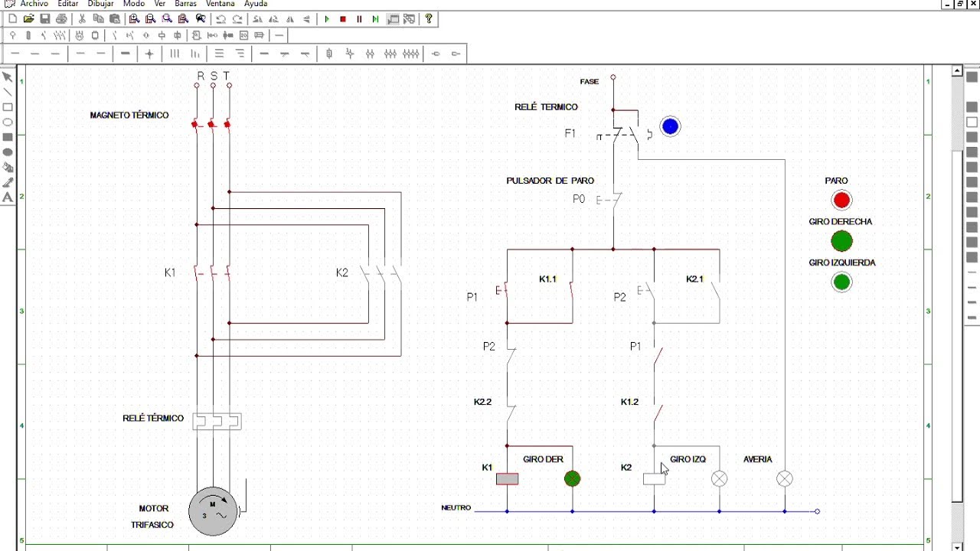Stop the simulation with red square
The height and width of the screenshot is (551, 980).
(x=343, y=19)
